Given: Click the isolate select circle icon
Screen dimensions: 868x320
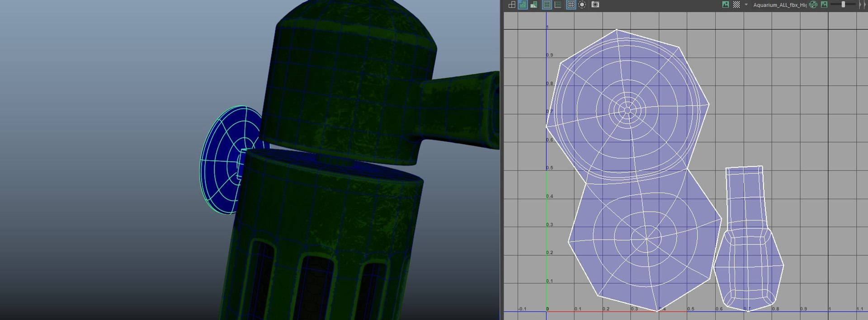Looking at the screenshot, I should pyautogui.click(x=582, y=5).
